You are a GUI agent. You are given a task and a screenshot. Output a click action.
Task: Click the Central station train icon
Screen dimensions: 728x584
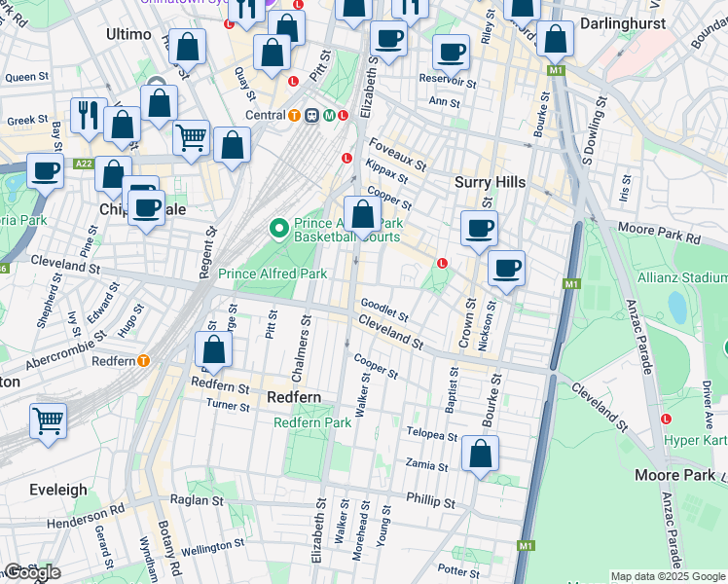[311, 116]
